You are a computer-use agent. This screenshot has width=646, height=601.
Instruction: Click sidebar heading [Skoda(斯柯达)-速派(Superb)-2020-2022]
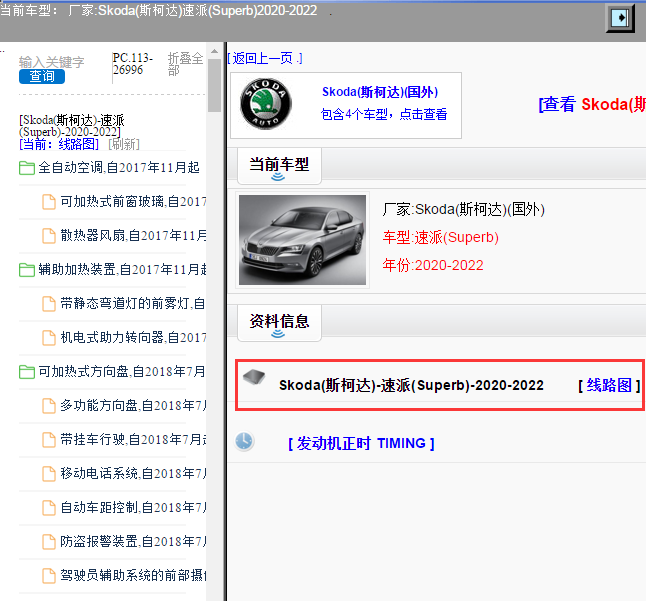[72, 126]
